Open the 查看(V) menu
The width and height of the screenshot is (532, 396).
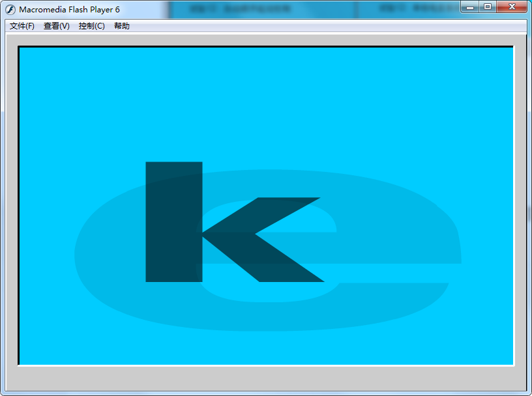click(x=57, y=26)
